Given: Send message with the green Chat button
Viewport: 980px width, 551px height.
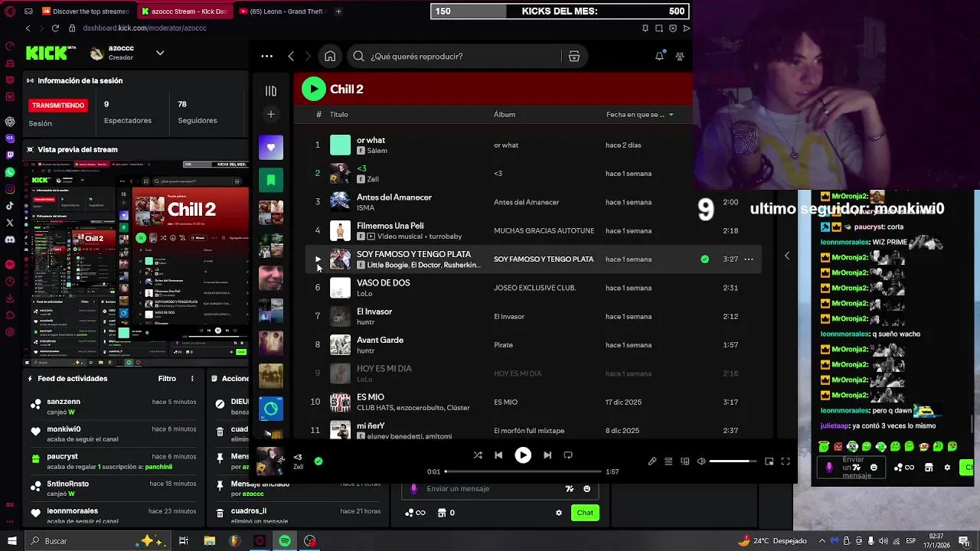Looking at the screenshot, I should click(585, 513).
